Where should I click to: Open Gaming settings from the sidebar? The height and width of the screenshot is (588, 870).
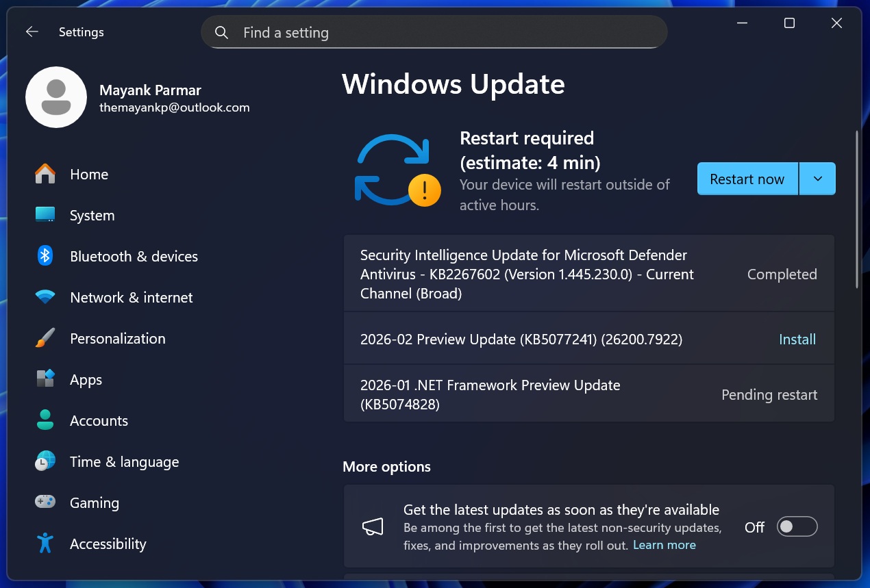pyautogui.click(x=94, y=502)
